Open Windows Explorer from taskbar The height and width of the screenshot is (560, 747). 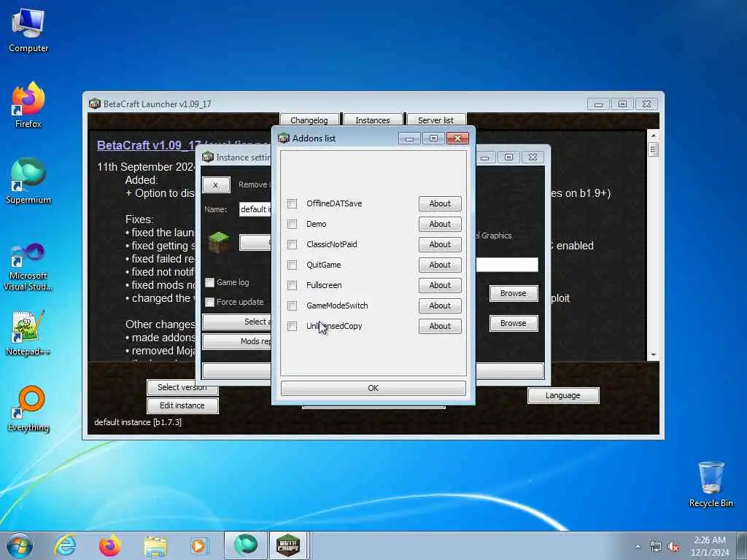pyautogui.click(x=155, y=545)
